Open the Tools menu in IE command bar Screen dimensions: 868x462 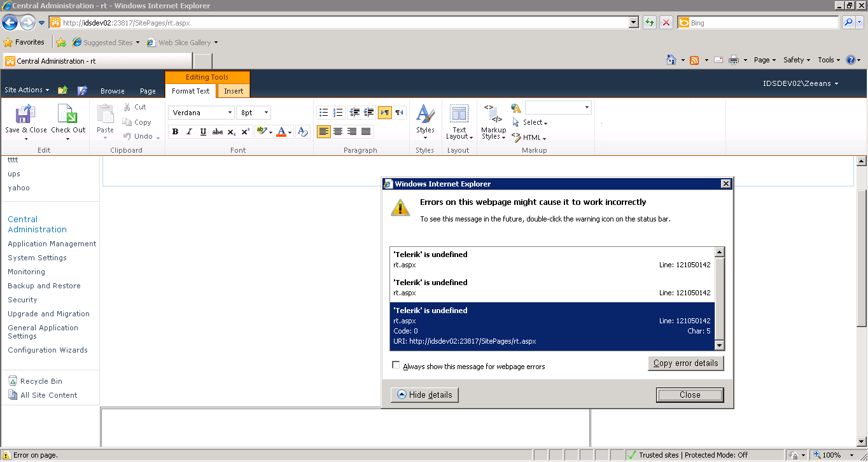pos(829,60)
